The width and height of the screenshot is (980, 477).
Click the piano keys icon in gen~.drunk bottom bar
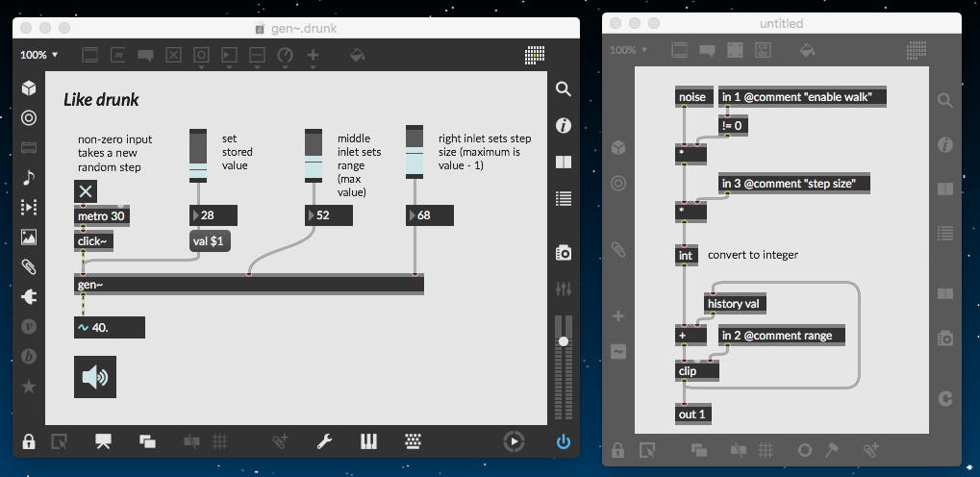pyautogui.click(x=368, y=442)
